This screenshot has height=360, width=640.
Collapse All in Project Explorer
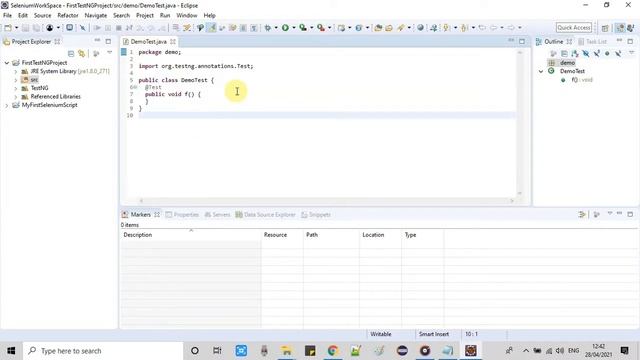[71, 54]
